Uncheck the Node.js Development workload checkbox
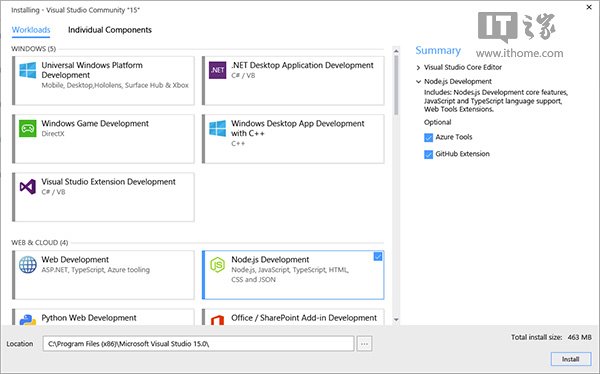The image size is (600, 374). click(378, 256)
